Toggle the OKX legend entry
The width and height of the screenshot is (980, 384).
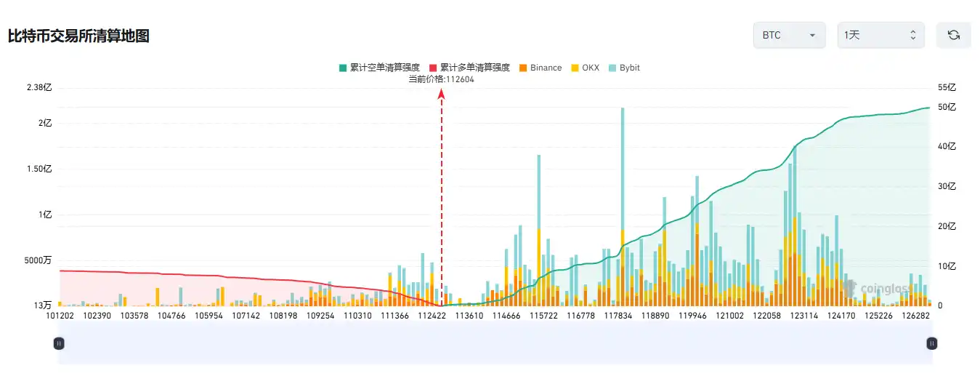[585, 68]
